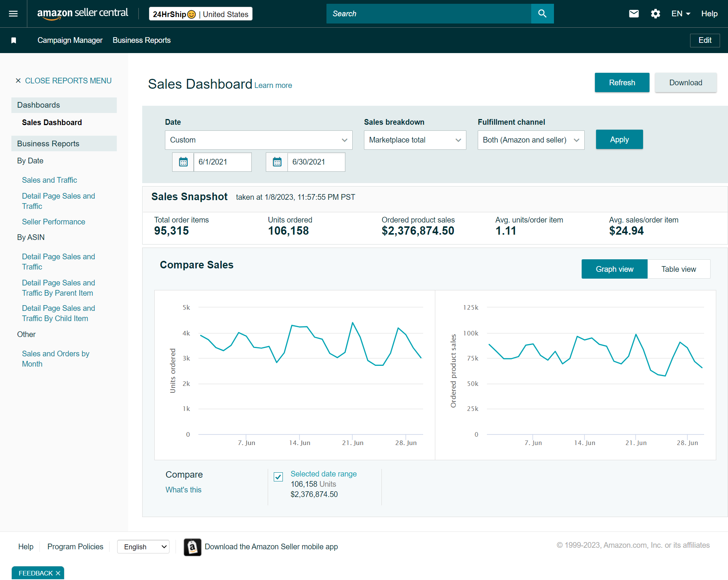
Task: Open the hamburger main menu
Action: tap(13, 14)
